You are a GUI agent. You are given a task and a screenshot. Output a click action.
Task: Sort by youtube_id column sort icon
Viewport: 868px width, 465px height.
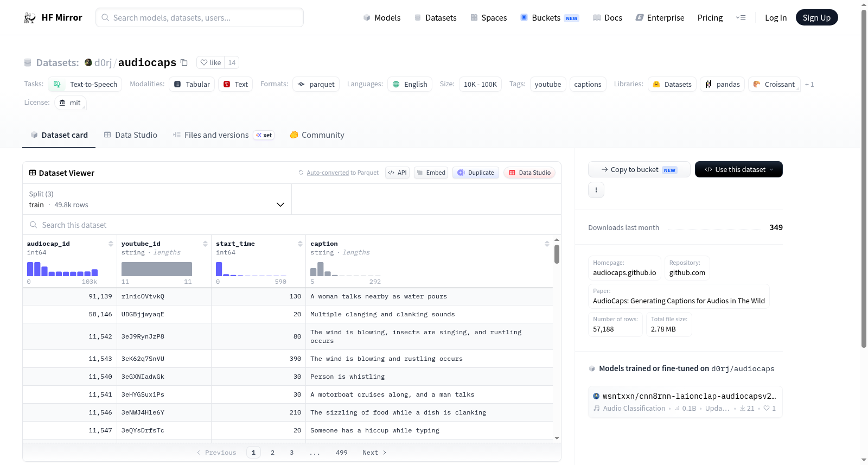[205, 244]
